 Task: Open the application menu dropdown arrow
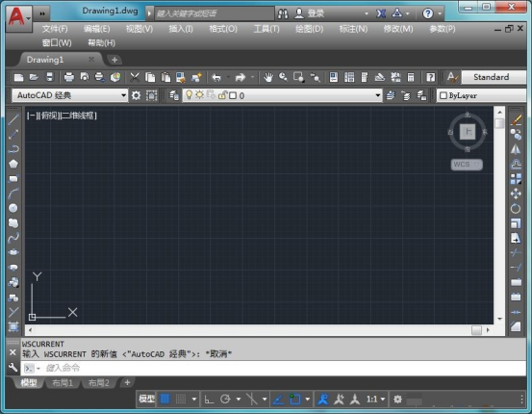point(29,18)
